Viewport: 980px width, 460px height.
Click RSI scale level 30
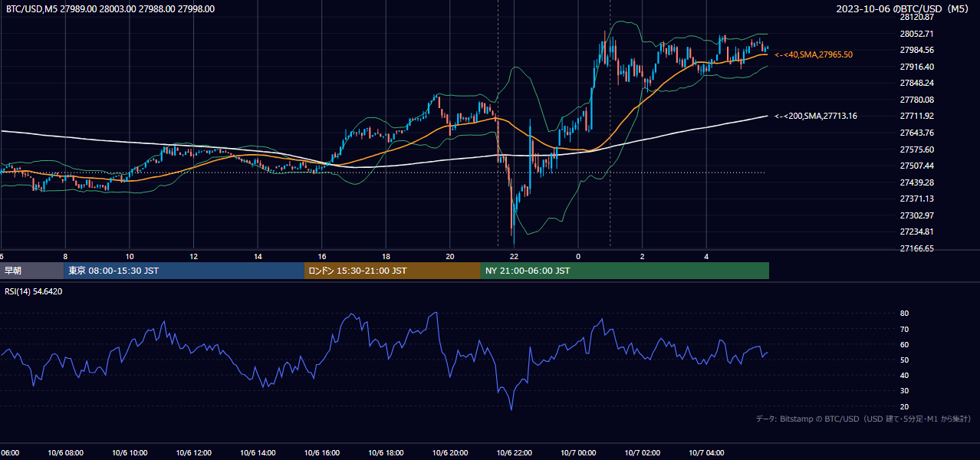coord(905,391)
